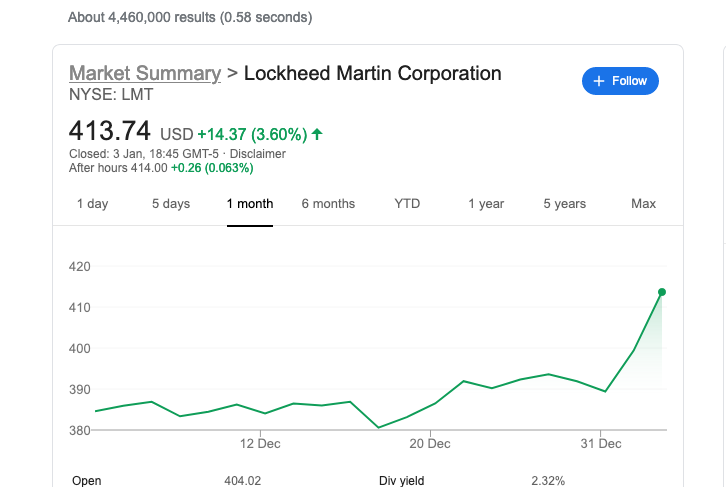Click the 413.74 stock price

pyautogui.click(x=110, y=131)
